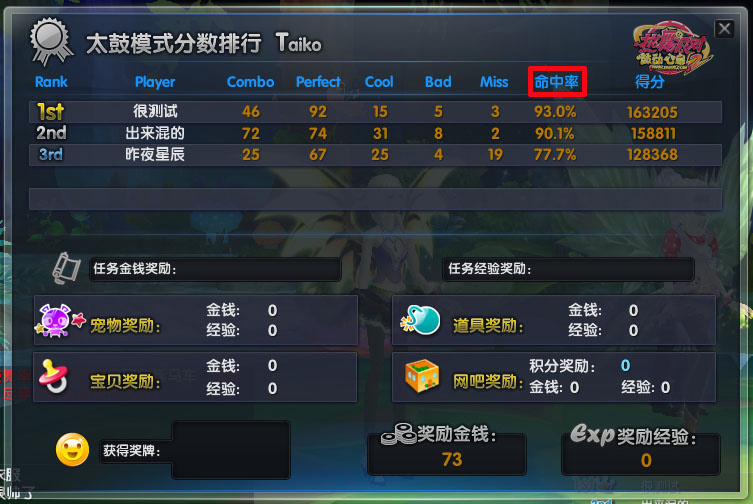Screen dimensions: 753x504
Task: Click the bomb item reward icon
Action: pyautogui.click(x=420, y=320)
